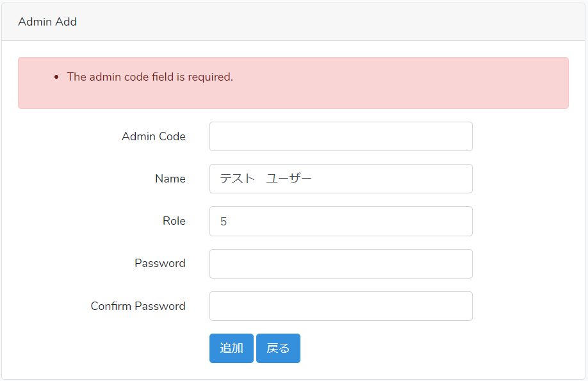The width and height of the screenshot is (588, 381).
Task: Click the word 'required' in error text
Action: (209, 77)
